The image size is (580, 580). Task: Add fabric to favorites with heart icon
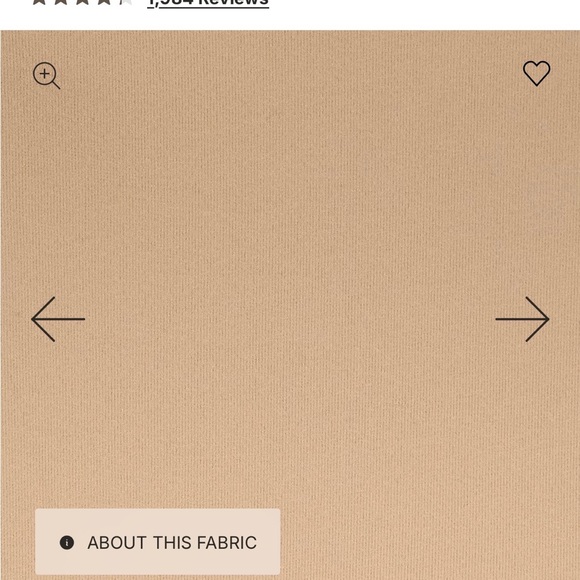pos(536,73)
